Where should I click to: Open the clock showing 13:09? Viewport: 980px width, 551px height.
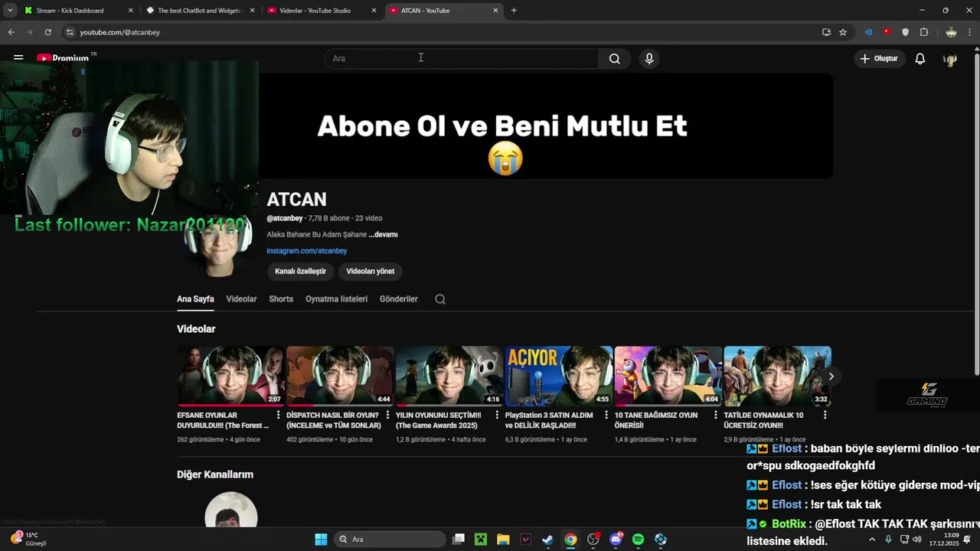point(944,540)
